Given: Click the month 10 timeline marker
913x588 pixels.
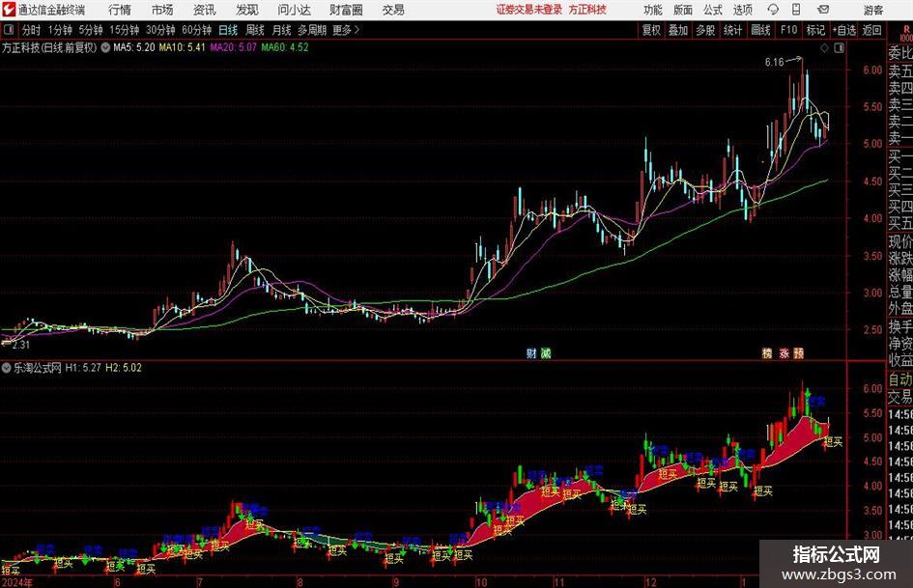Looking at the screenshot, I should tap(481, 582).
